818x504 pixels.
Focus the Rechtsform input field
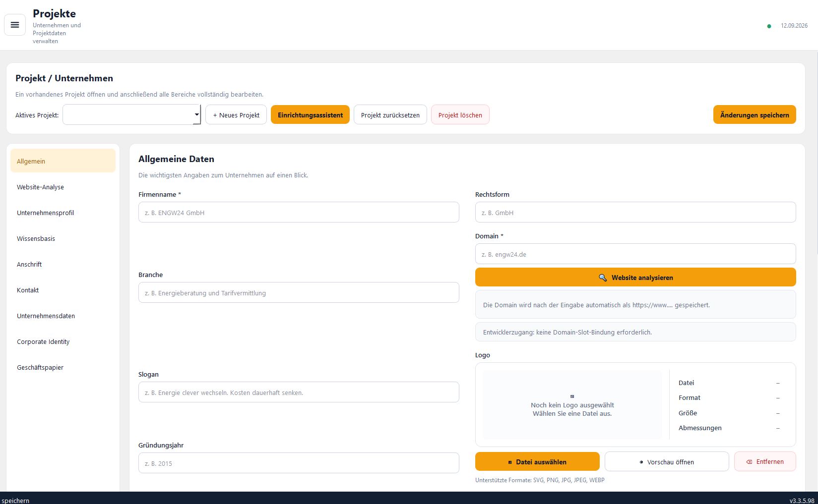tap(635, 212)
